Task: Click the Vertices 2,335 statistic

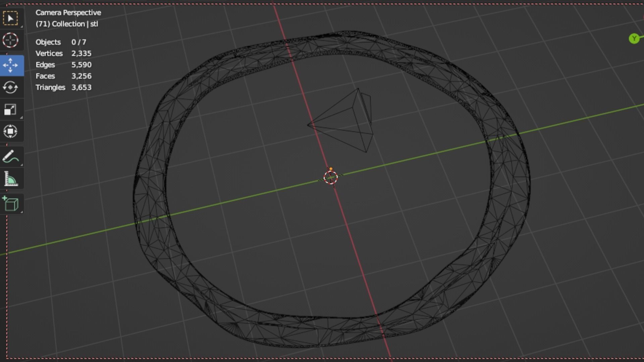Action: [63, 54]
